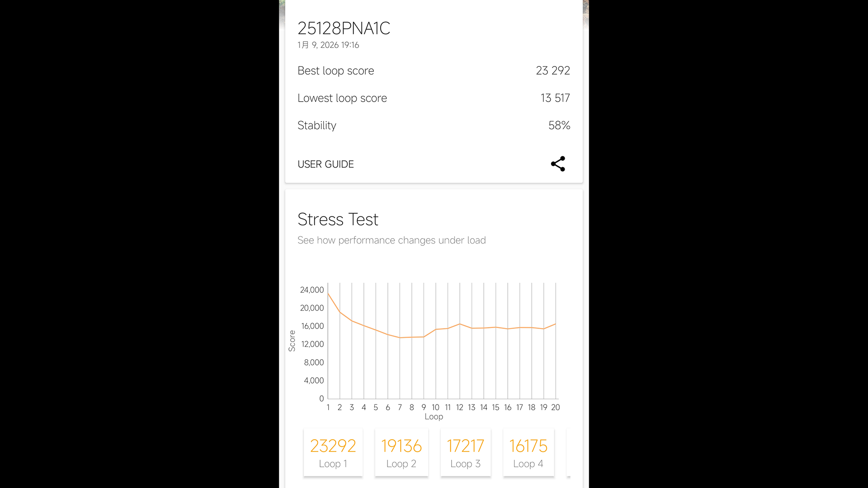Click loop 1 peak on chart
This screenshot has width=868, height=488.
[328, 294]
